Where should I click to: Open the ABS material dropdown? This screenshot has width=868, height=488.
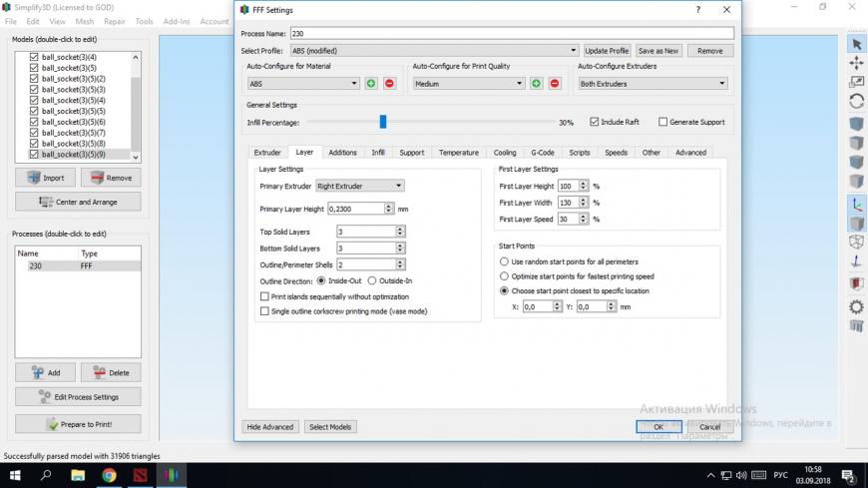coord(303,84)
